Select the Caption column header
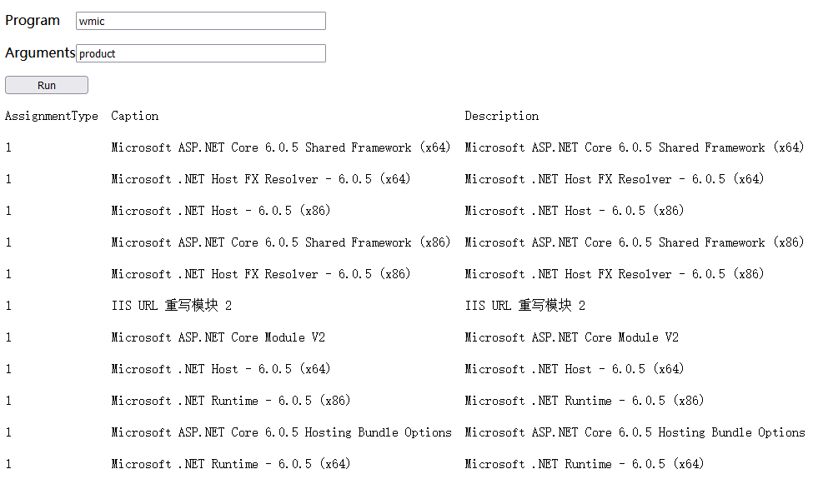The height and width of the screenshot is (504, 818). (134, 116)
